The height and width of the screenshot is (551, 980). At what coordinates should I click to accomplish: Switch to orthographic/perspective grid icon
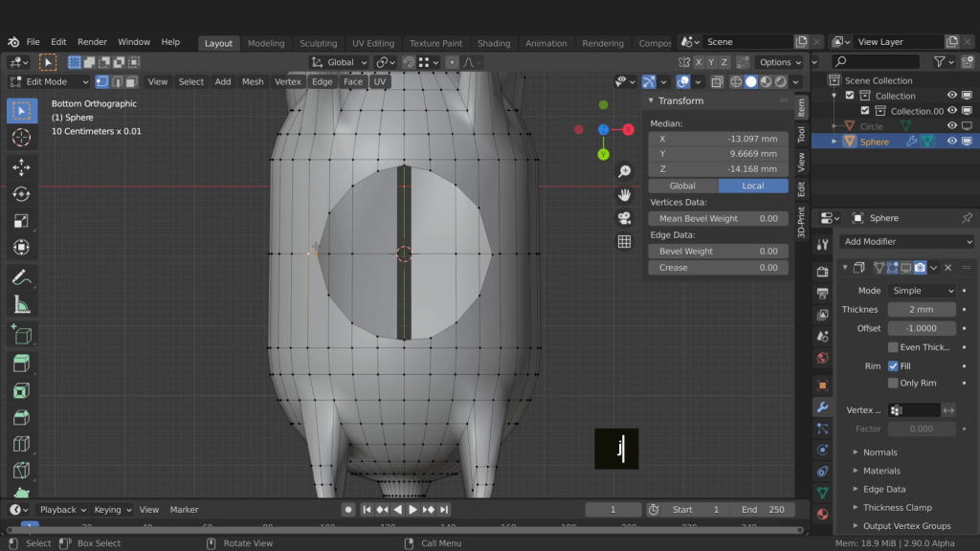point(624,242)
